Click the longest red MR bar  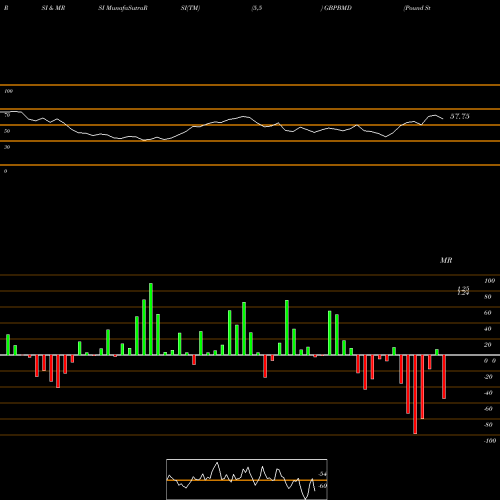click(x=415, y=394)
